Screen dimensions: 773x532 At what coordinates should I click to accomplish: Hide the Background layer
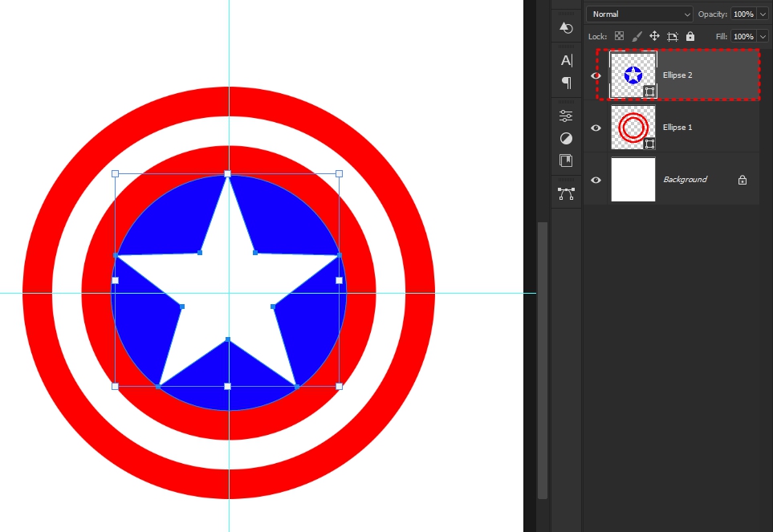[x=596, y=180]
